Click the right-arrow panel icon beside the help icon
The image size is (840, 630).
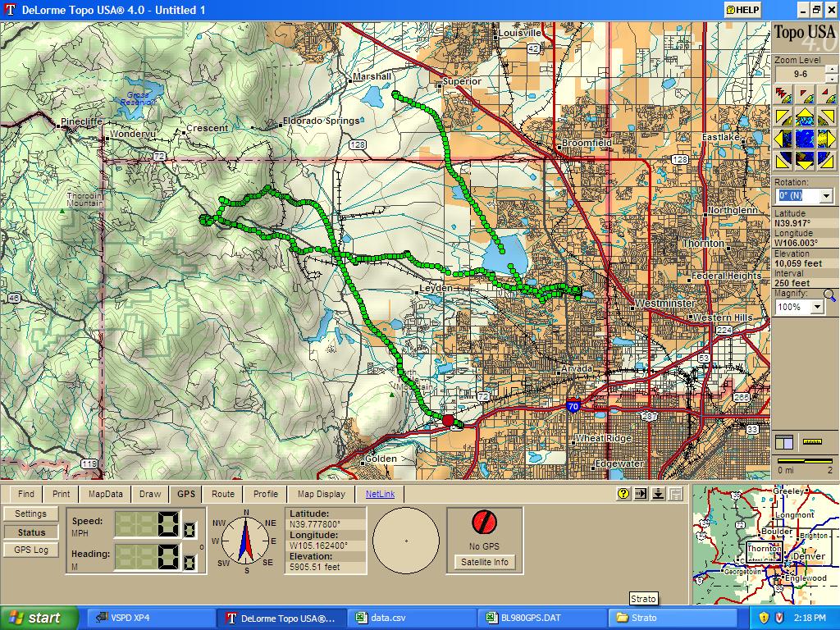(x=640, y=493)
